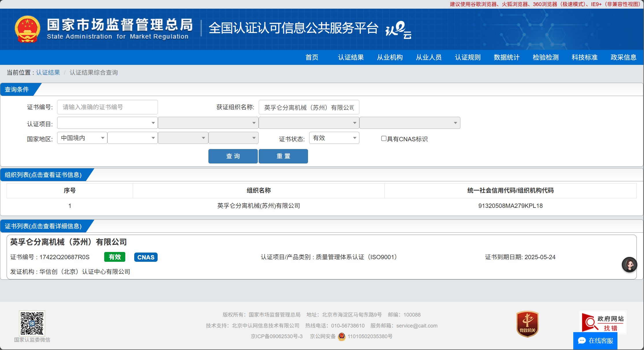Click the 重置 reset button
Screen dimensions: 644x350
[283, 156]
